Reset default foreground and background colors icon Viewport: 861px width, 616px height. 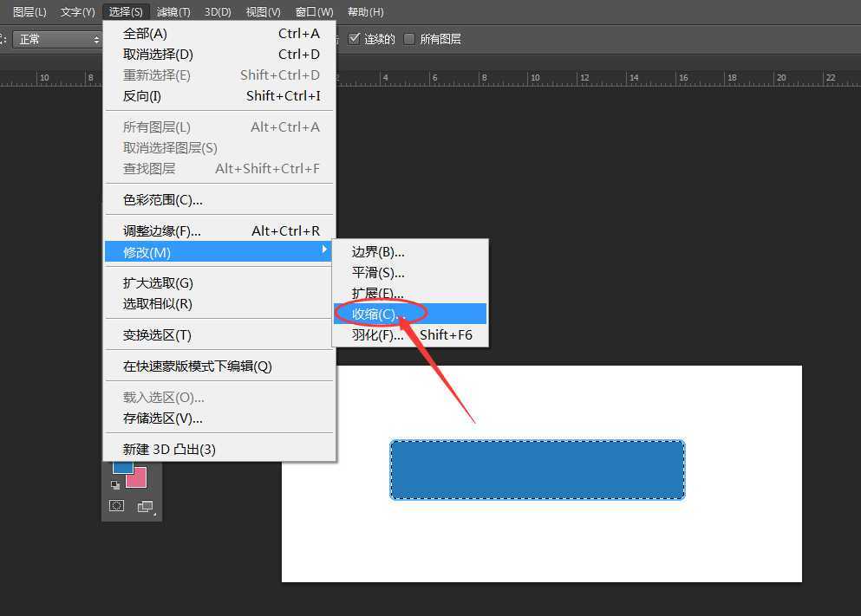point(116,485)
